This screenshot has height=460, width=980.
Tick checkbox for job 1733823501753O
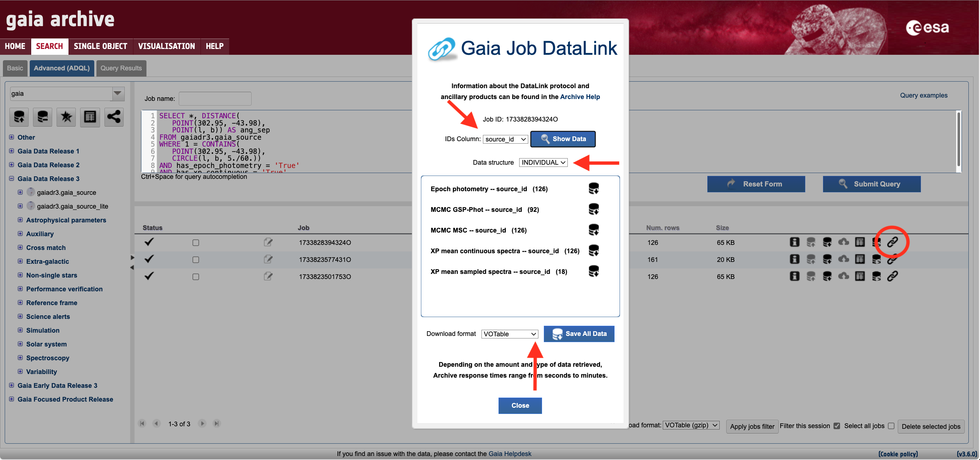195,277
